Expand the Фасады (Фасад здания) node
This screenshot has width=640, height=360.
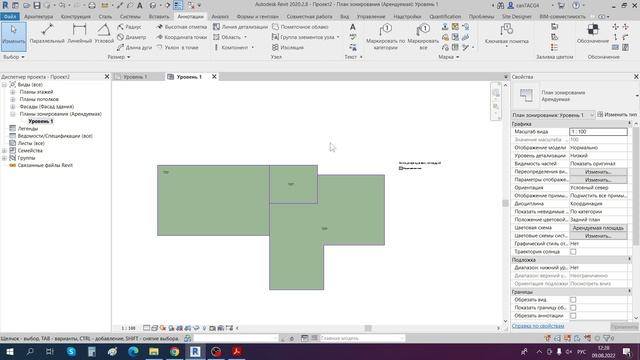[x=13, y=107]
